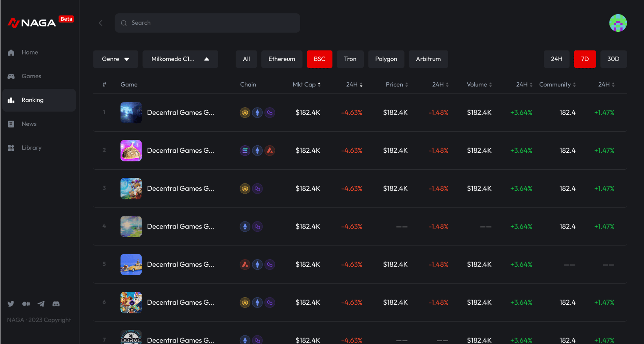The image size is (644, 344).
Task: Toggle the Arbitrum chain filter
Action: point(428,59)
